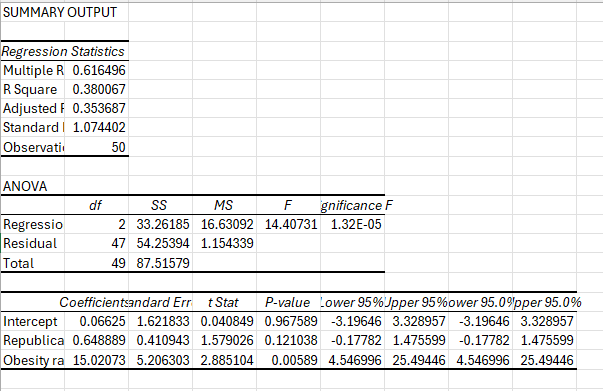The height and width of the screenshot is (391, 603).
Task: Click the F column header in ANOVA
Action: (x=288, y=205)
